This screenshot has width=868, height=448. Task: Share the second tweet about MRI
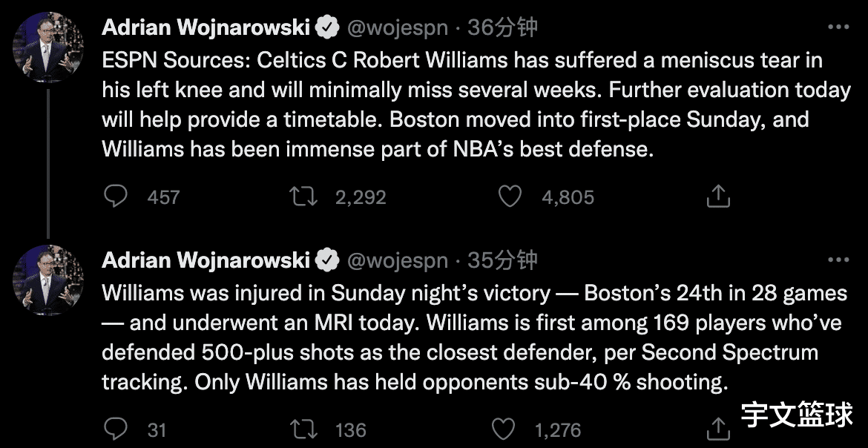tap(718, 428)
